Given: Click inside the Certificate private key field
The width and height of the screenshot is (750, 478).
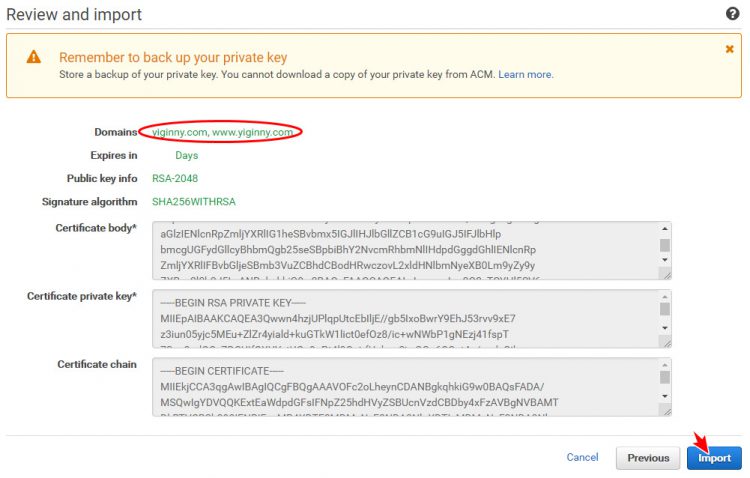Looking at the screenshot, I should 405,319.
